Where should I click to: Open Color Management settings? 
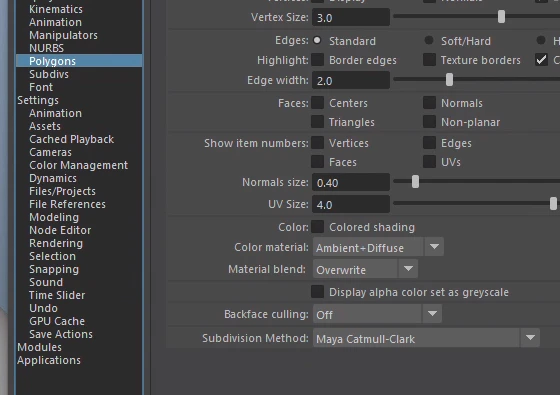79,165
